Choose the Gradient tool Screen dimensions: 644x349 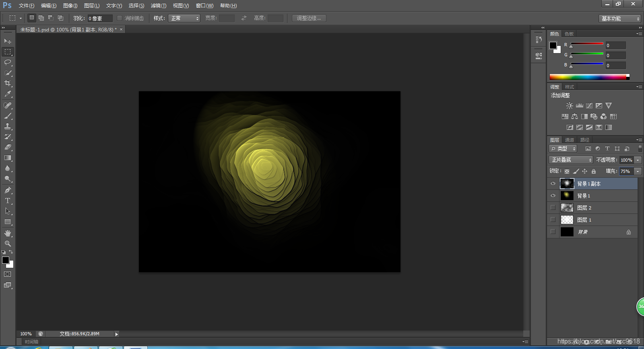click(x=8, y=158)
